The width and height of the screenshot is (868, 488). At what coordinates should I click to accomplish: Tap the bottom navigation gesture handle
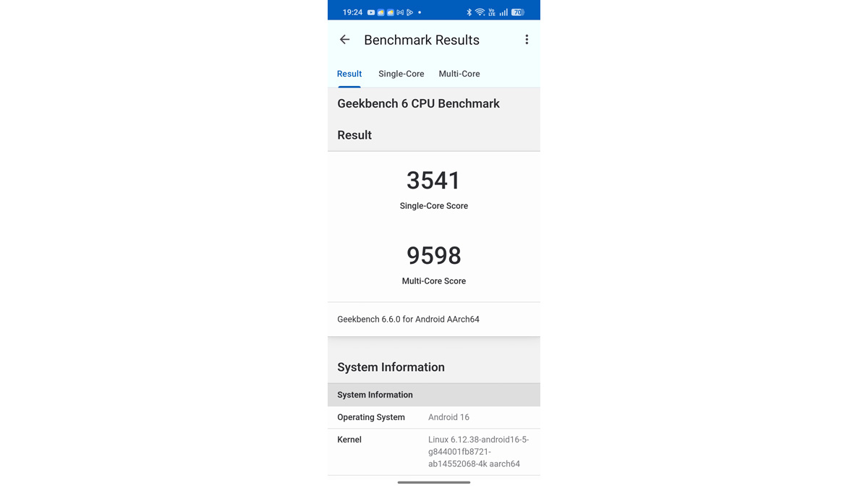(433, 482)
